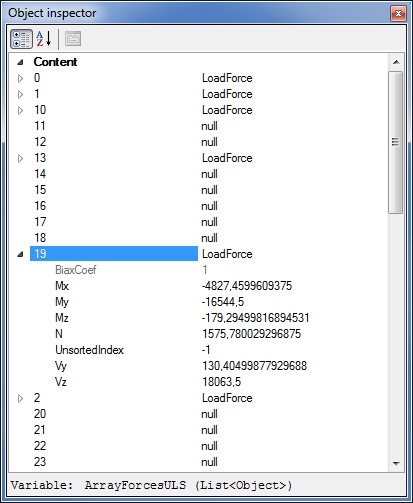Collapse the Content category
This screenshot has height=503, width=413.
click(x=20, y=62)
